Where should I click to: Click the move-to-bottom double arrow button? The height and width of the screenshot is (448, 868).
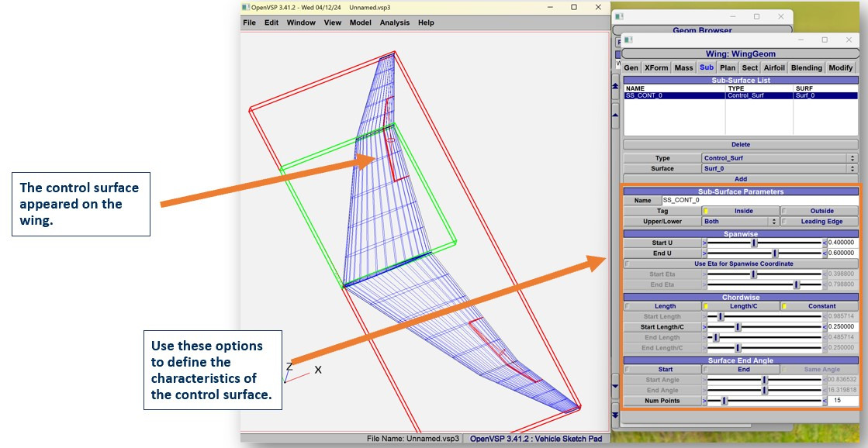(x=616, y=415)
